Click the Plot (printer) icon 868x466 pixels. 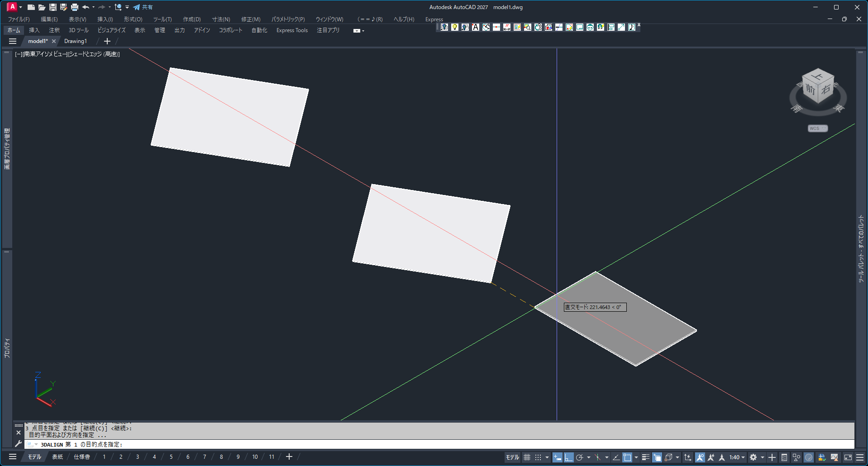[75, 7]
